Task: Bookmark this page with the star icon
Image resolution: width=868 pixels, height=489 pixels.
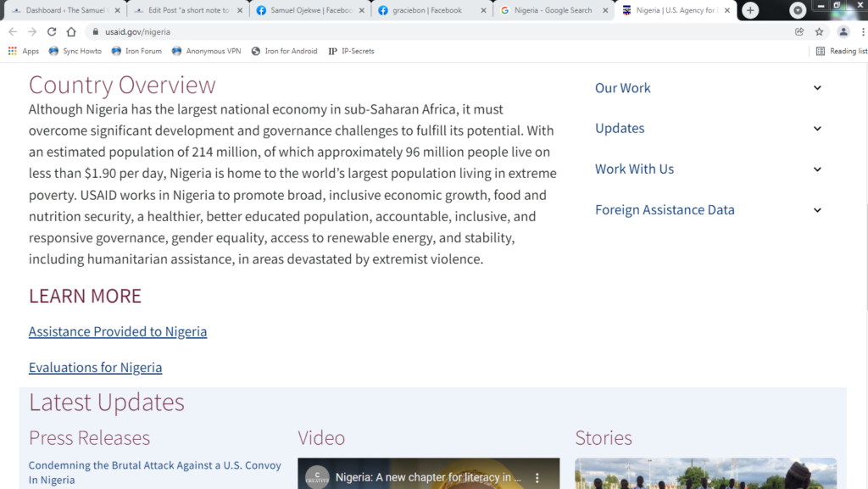Action: click(820, 32)
